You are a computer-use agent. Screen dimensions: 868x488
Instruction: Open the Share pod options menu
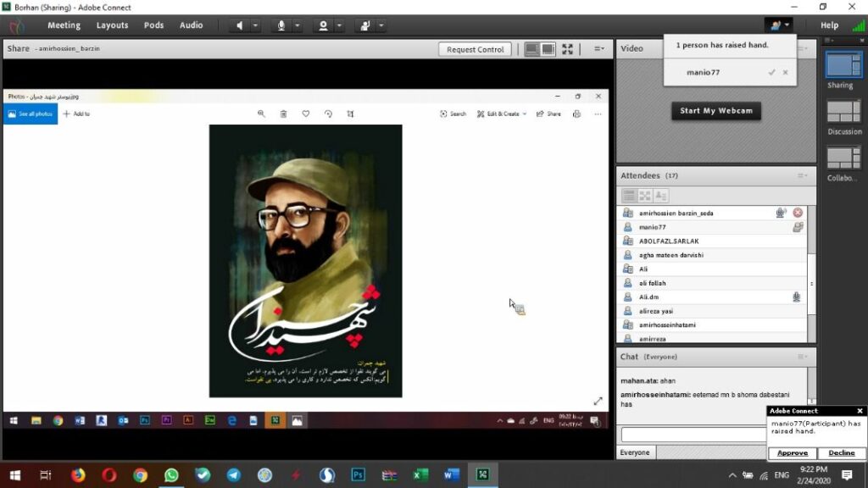598,49
